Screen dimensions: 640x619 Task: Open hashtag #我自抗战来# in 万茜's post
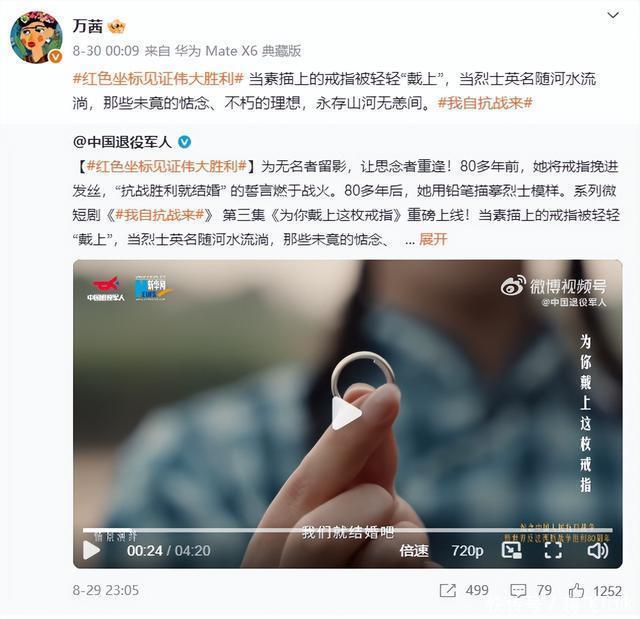(x=485, y=103)
